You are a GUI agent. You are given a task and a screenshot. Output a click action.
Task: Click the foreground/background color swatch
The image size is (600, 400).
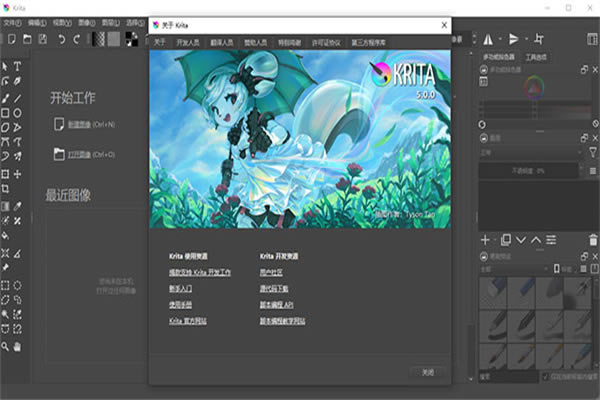click(132, 39)
